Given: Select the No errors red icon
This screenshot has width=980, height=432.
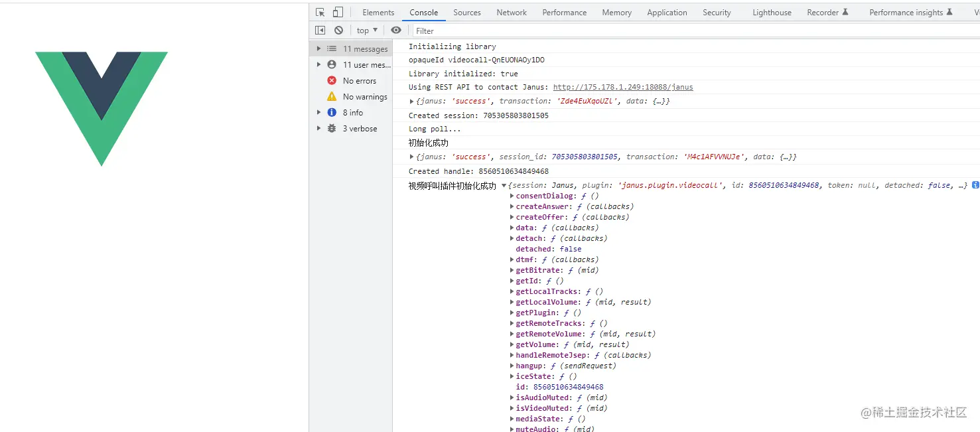Looking at the screenshot, I should [x=332, y=80].
